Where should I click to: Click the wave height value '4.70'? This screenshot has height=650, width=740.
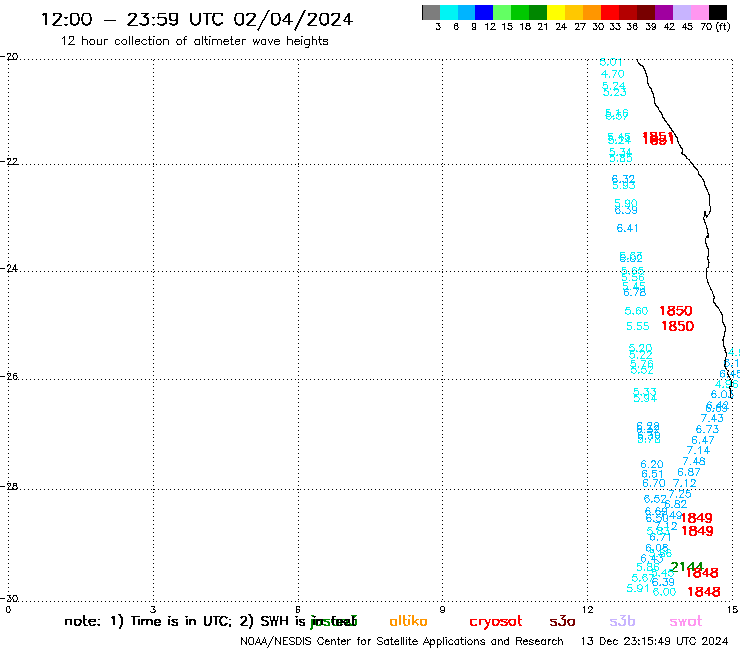click(613, 74)
